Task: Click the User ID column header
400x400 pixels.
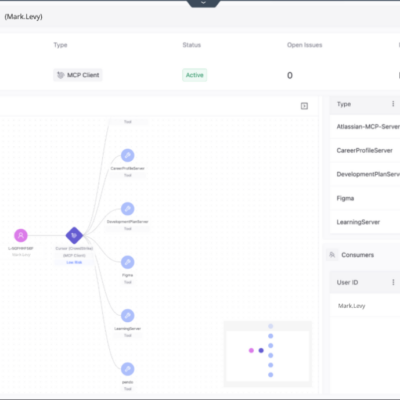Action: 347,282
